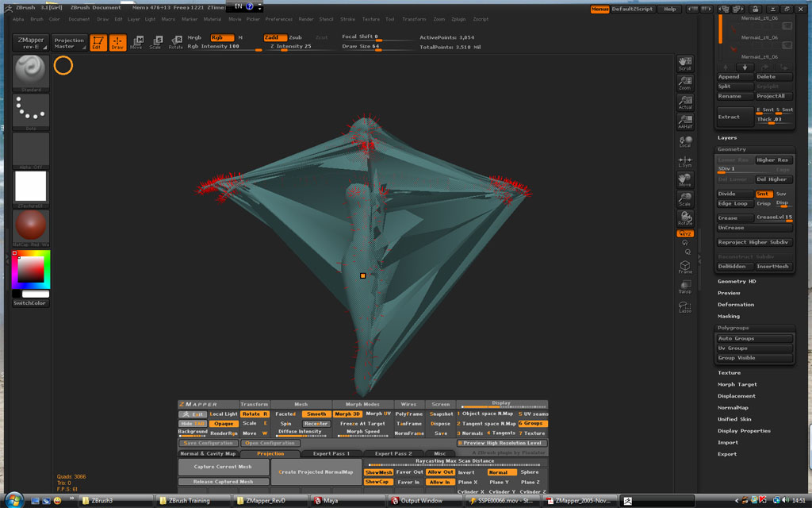This screenshot has height=508, width=812.
Task: Activate the Lasso selection icon
Action: pos(685,306)
